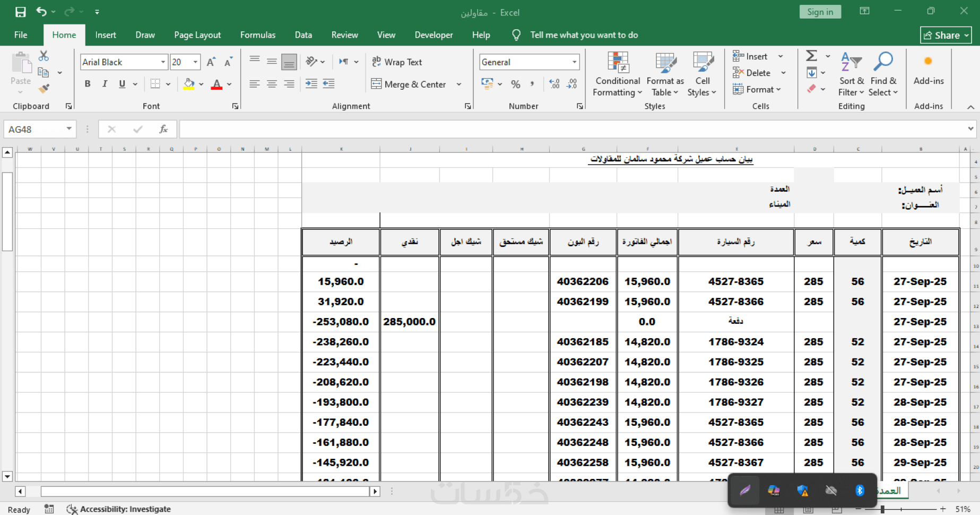
Task: Expand the General number format list
Action: (574, 62)
